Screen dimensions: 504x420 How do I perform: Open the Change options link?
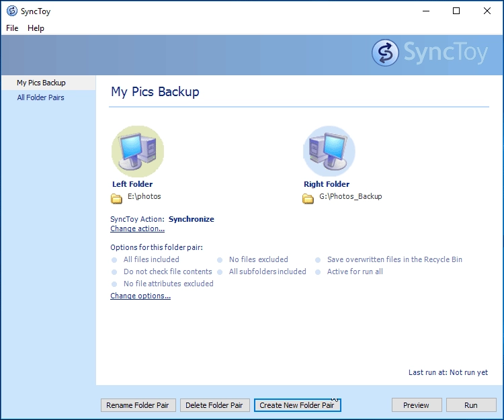tap(140, 296)
